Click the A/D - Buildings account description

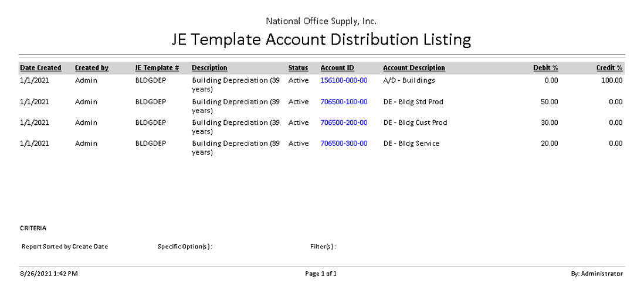409,80
